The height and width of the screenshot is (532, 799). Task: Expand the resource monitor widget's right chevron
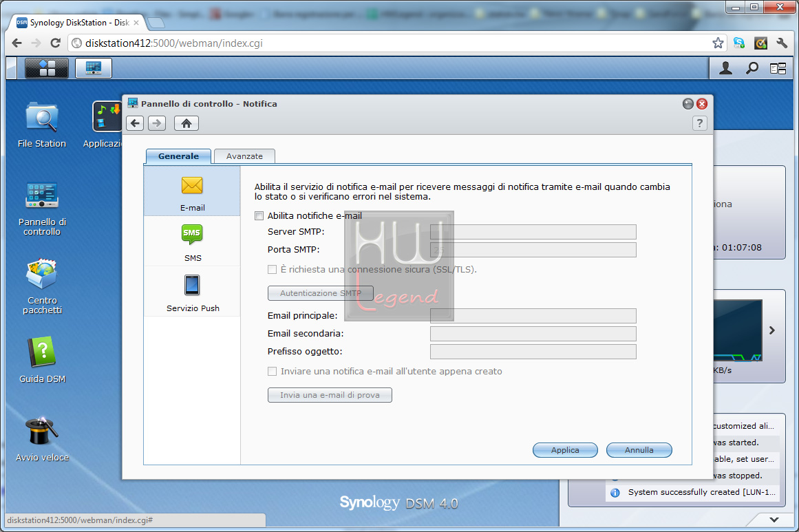tap(772, 330)
